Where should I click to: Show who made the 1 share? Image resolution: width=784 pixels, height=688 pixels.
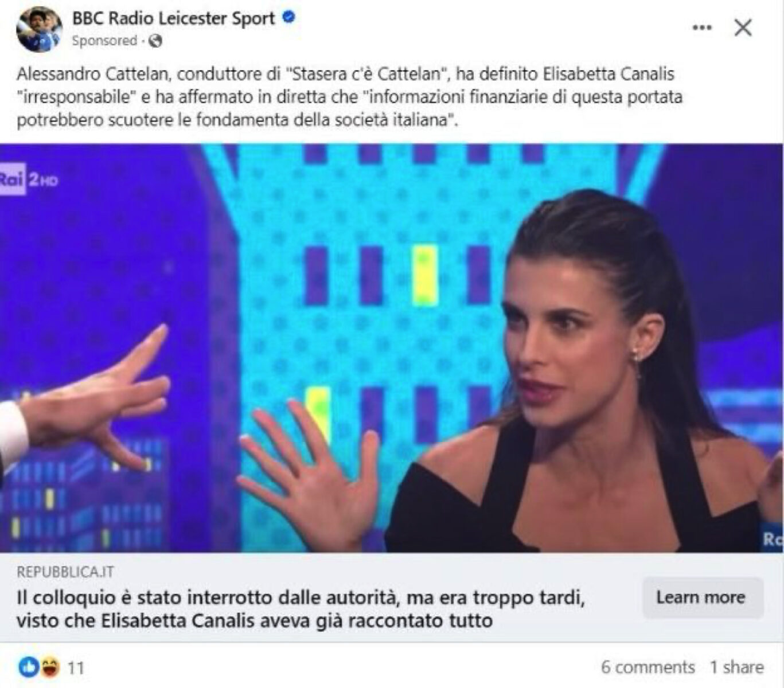point(736,667)
